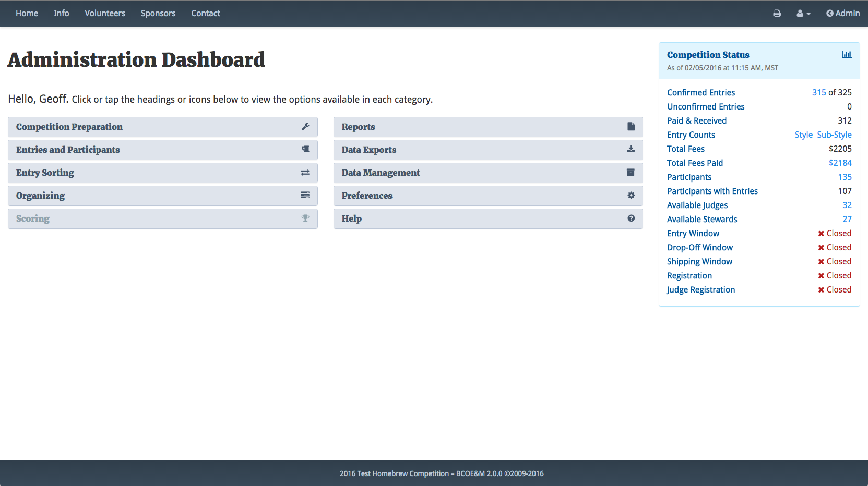Click the Admin link in navbar
Viewport: 868px width, 486px height.
pyautogui.click(x=843, y=14)
